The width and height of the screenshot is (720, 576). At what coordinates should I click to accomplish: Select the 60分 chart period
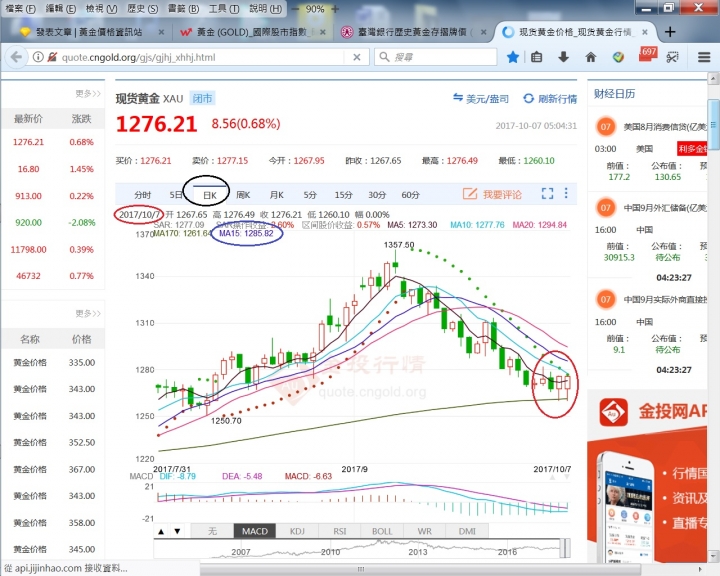[411, 195]
